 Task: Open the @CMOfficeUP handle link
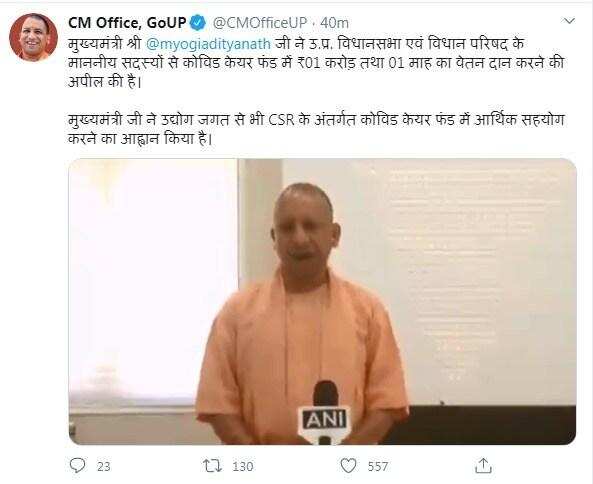tap(259, 23)
